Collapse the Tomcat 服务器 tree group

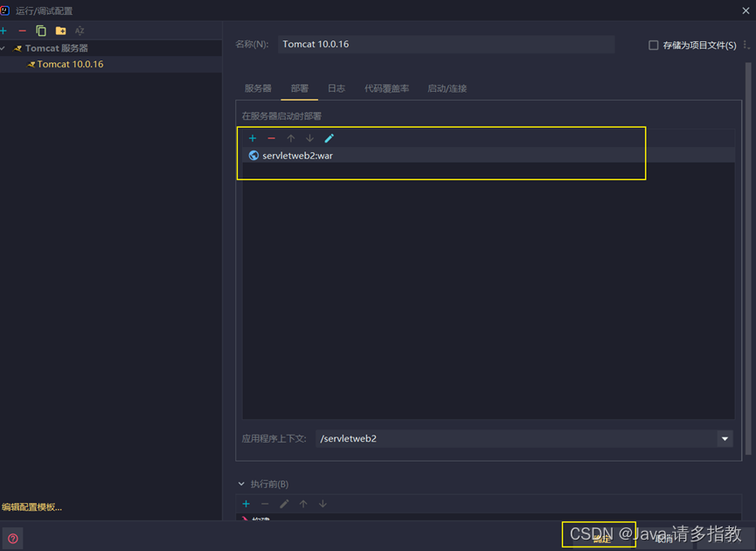[3, 48]
